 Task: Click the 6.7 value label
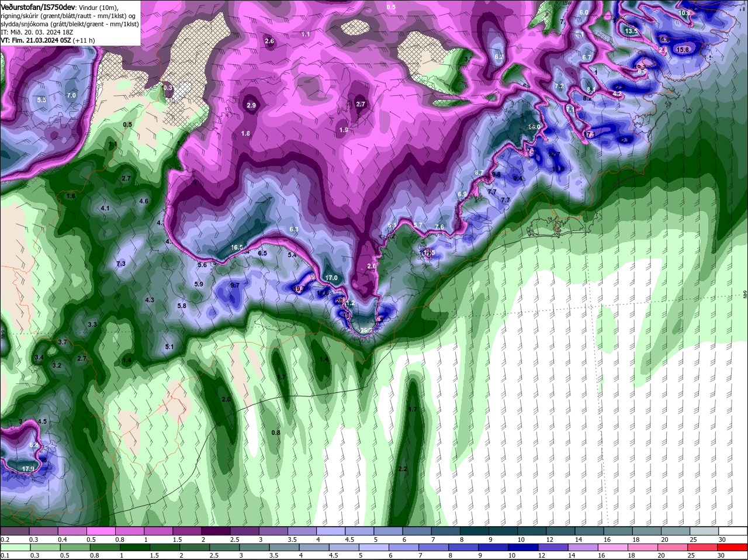[587, 57]
